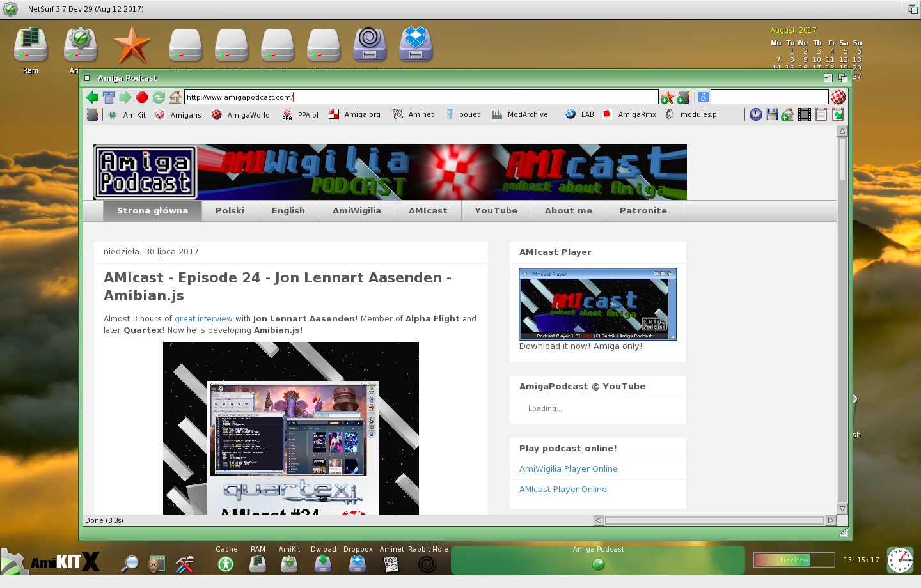Open the Ram disk desktop icon
The height and width of the screenshot is (588, 921).
31,45
